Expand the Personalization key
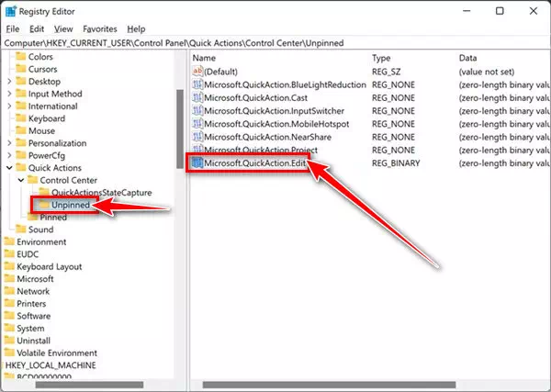 click(x=9, y=143)
